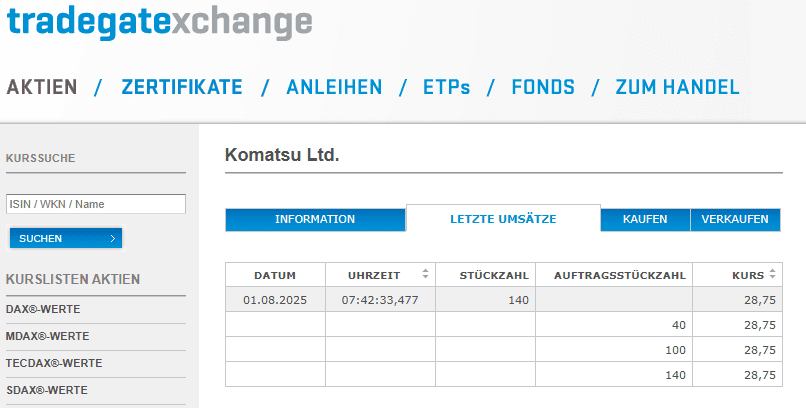
Task: Focus the ISIN / WKN / Name search field
Action: (96, 204)
